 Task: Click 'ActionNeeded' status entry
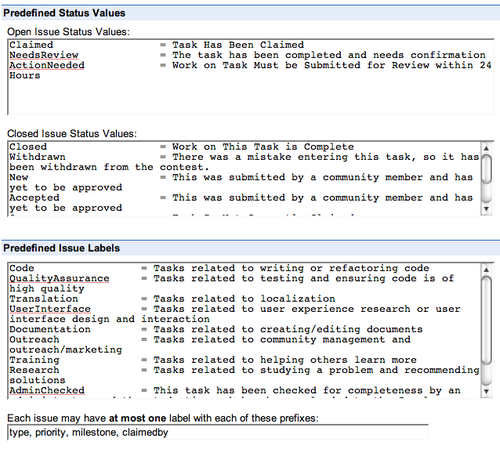(x=47, y=65)
